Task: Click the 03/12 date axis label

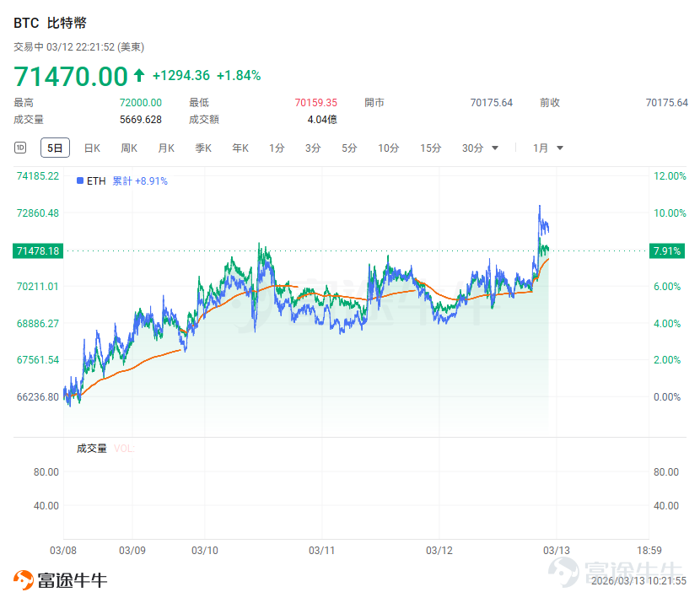Action: [x=439, y=551]
